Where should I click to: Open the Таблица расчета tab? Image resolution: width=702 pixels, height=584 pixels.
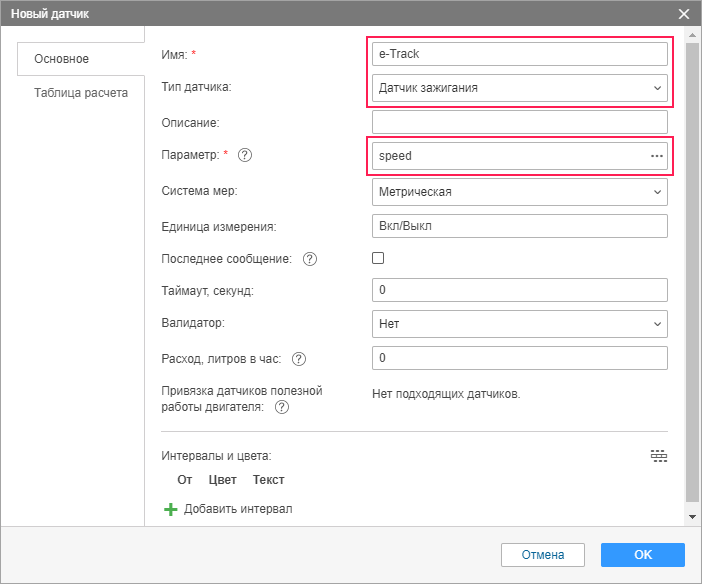81,93
